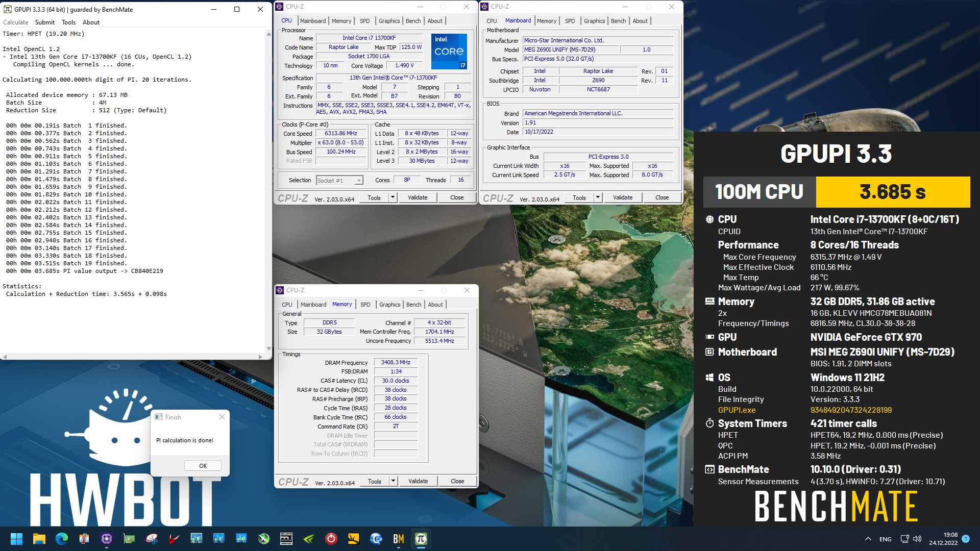Click the Intel Core i7 logo badge
The width and height of the screenshot is (980, 551).
point(449,52)
